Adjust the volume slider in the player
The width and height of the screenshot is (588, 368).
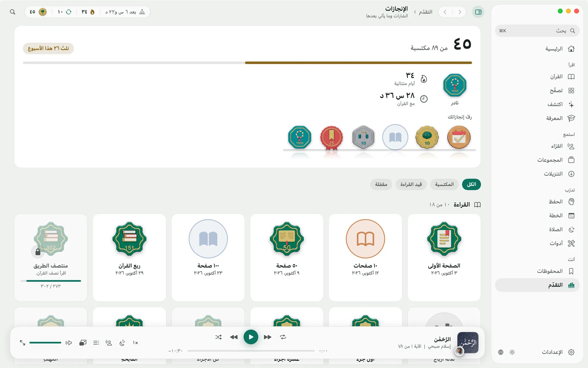45,343
